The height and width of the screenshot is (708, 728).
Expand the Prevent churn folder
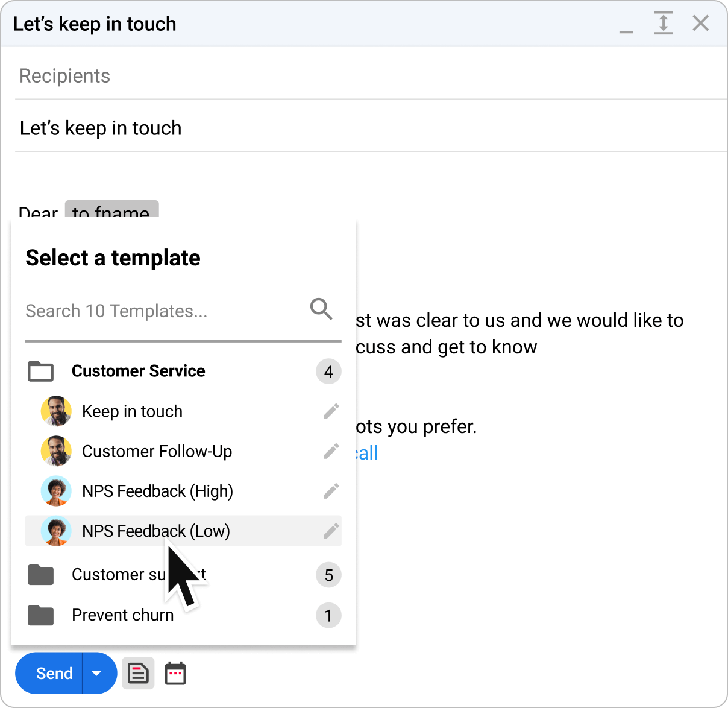[x=122, y=615]
